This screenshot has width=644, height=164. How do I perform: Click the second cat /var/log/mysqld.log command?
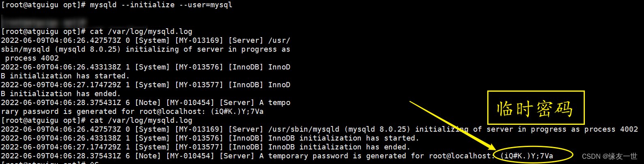(x=141, y=120)
